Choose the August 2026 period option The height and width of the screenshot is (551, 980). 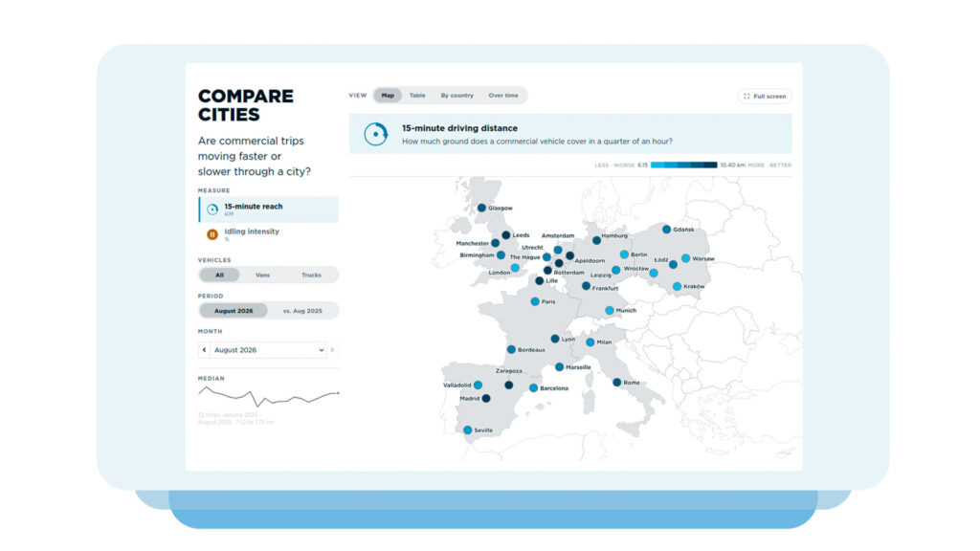(234, 311)
